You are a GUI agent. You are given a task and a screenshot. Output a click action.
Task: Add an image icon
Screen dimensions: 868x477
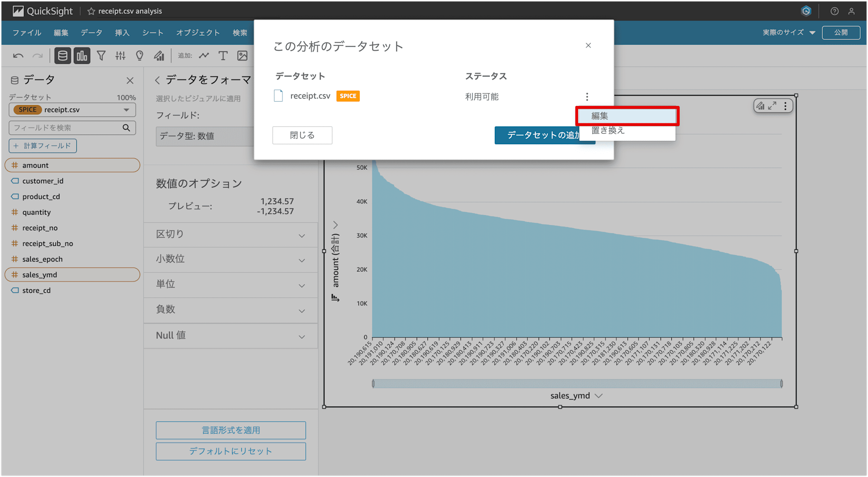(242, 56)
